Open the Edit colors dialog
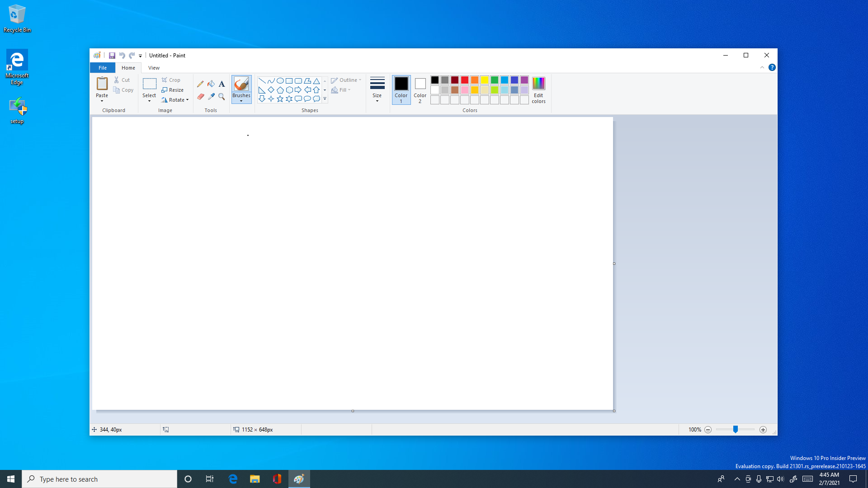 click(x=538, y=89)
